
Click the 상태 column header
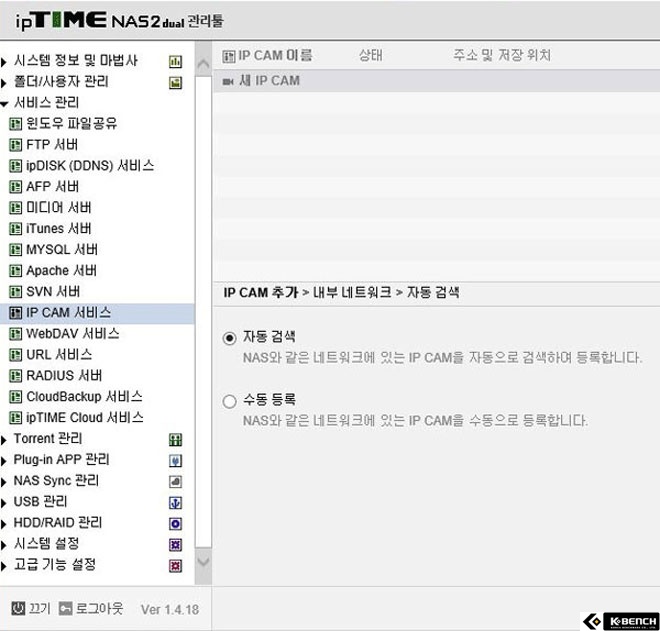pyautogui.click(x=371, y=55)
